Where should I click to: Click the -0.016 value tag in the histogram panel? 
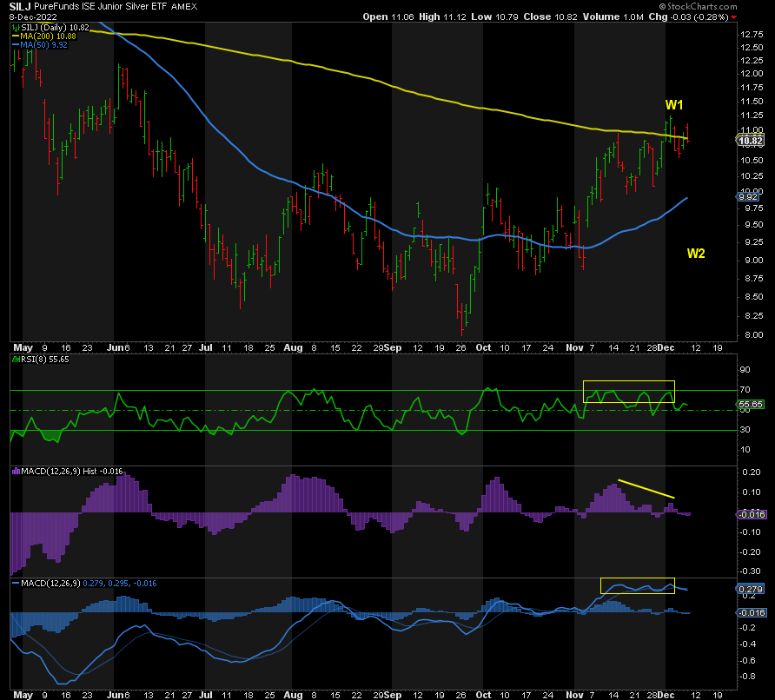752,515
